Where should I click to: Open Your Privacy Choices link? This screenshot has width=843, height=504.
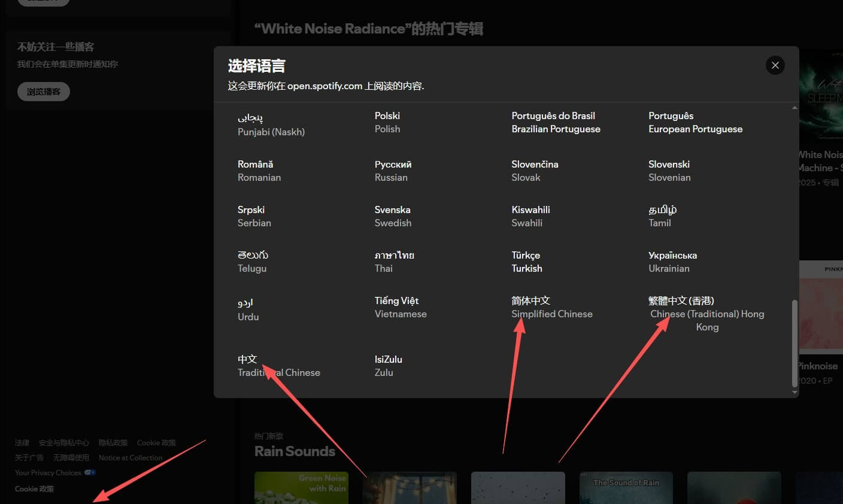tap(48, 473)
